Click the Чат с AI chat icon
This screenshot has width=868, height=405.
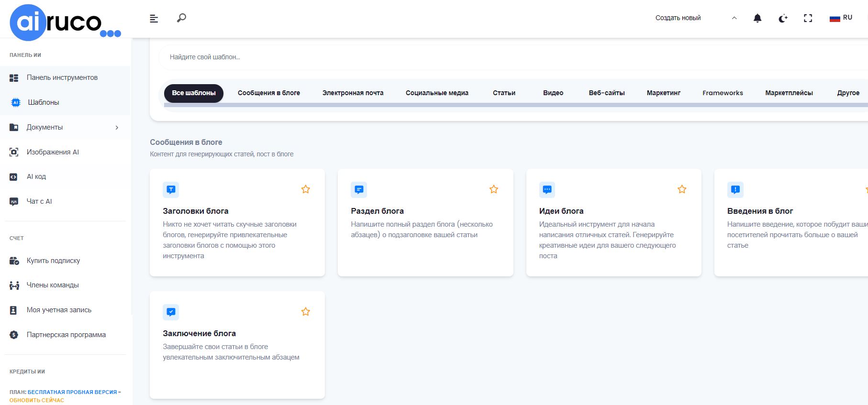tap(14, 202)
